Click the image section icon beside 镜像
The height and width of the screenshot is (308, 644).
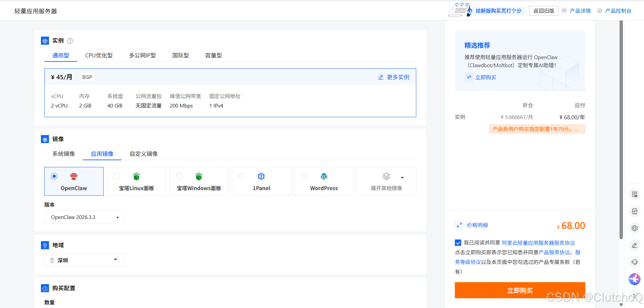(x=45, y=139)
